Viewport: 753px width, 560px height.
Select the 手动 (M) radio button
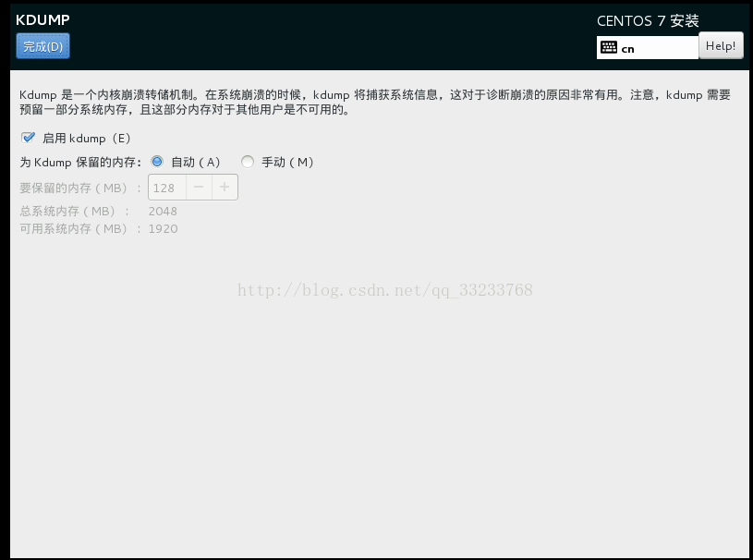[x=248, y=162]
